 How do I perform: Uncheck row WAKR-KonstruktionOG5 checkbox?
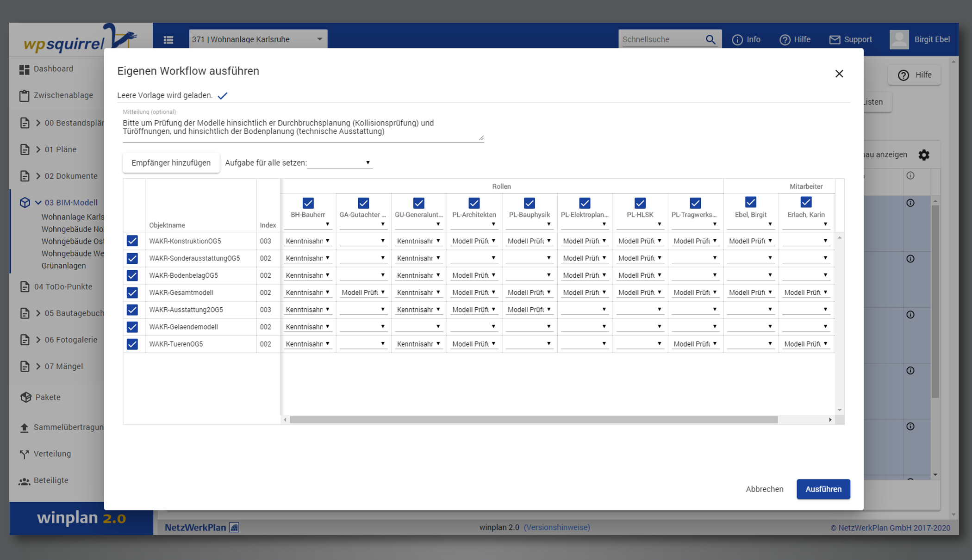[132, 241]
